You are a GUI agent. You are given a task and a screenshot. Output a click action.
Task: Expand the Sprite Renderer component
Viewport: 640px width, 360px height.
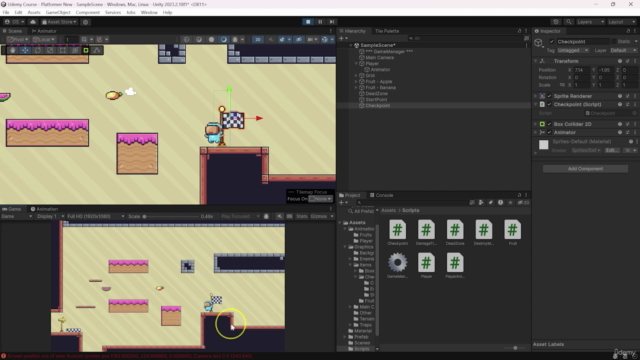coord(536,96)
